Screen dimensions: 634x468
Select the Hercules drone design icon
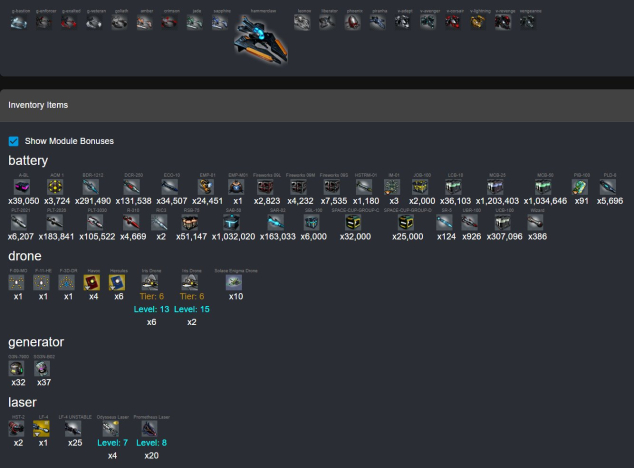coord(119,284)
